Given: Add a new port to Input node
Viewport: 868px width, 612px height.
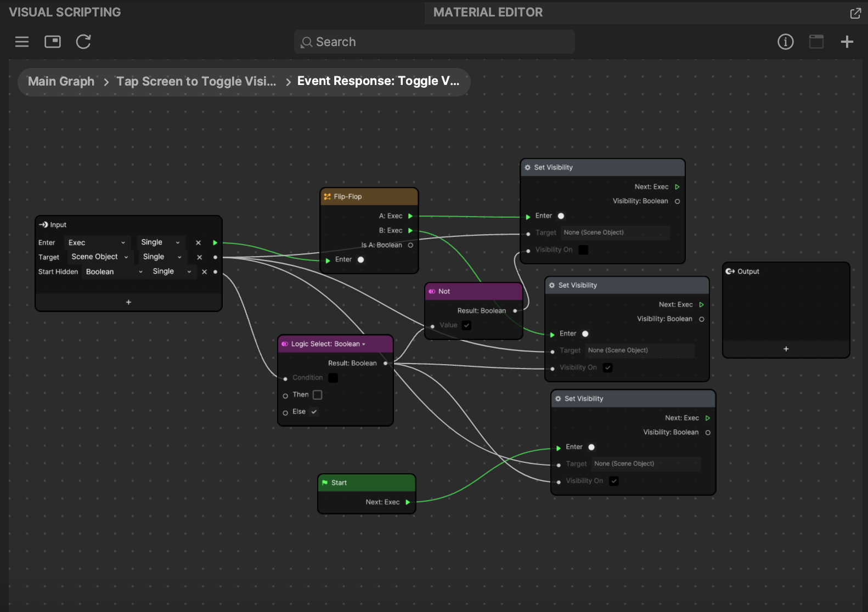Looking at the screenshot, I should tap(128, 302).
